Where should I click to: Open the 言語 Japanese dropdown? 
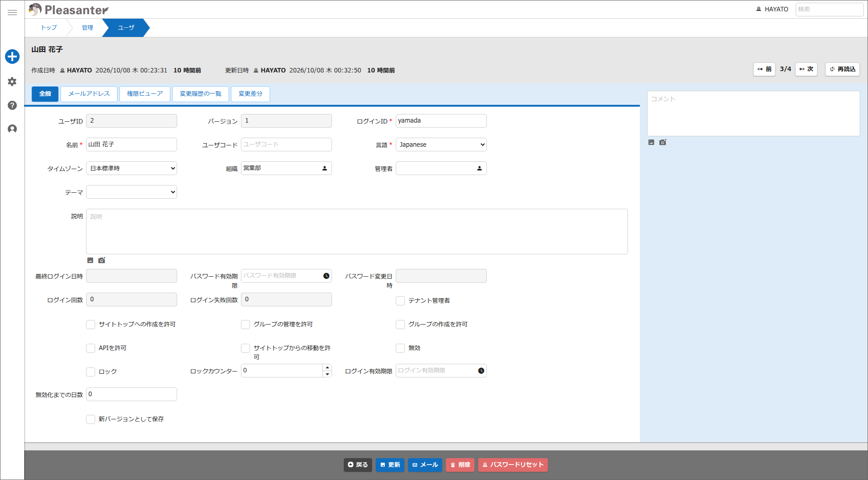point(441,145)
